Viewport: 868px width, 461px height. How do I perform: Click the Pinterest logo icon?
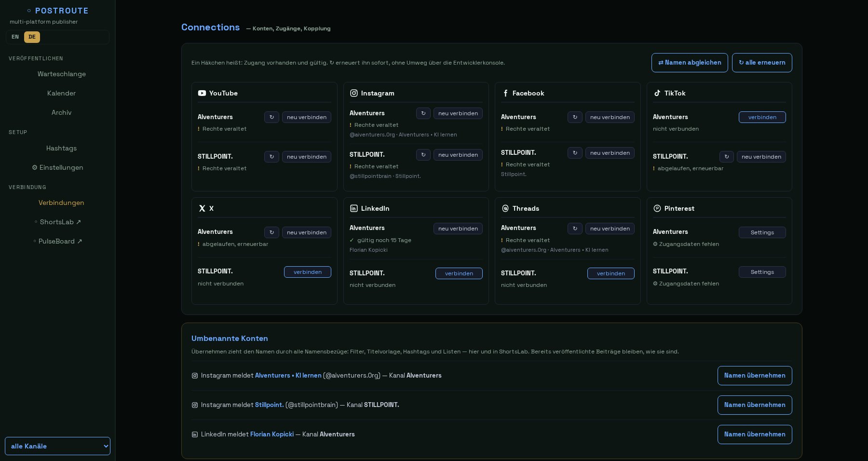pyautogui.click(x=657, y=208)
